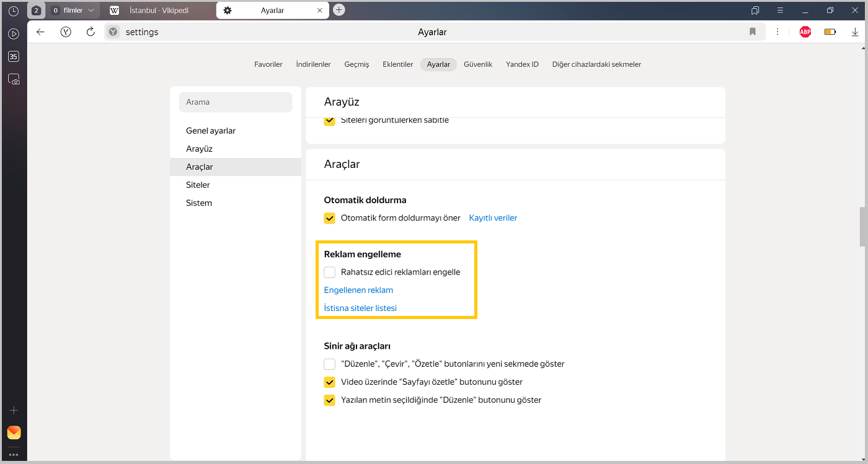Select Siteler in settings sidebar
Screen dimensions: 868x464
pyautogui.click(x=198, y=185)
